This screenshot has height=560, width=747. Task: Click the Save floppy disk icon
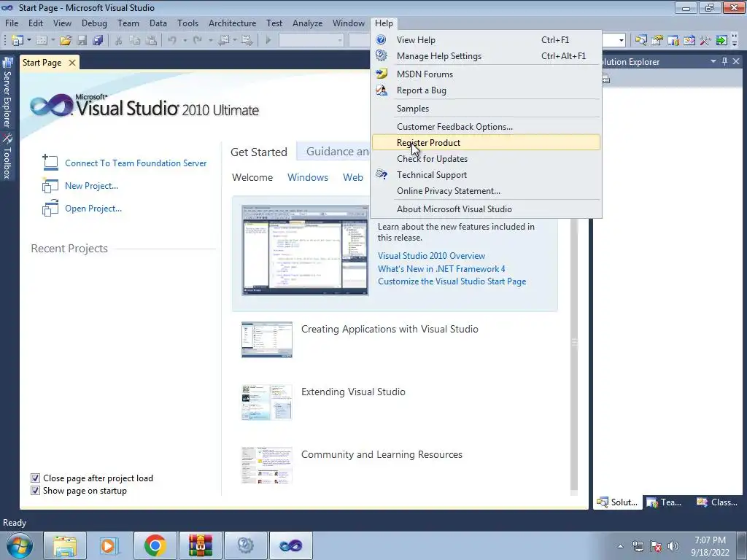pos(82,41)
